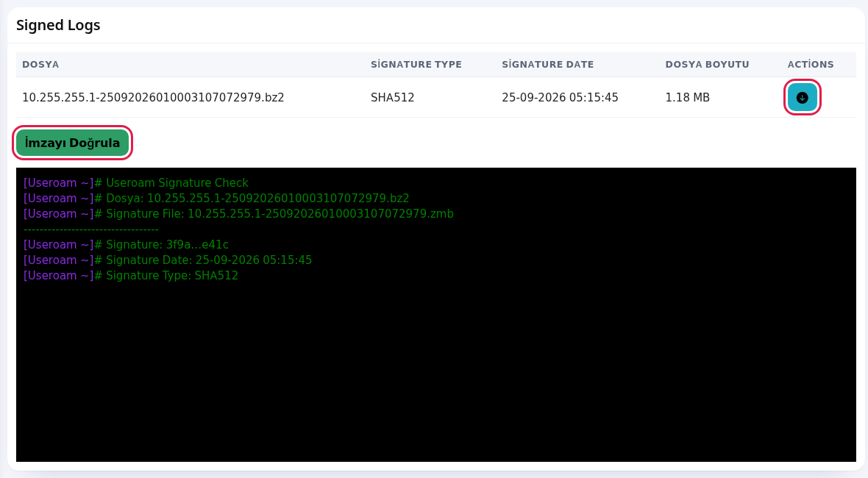Click the SIGNATURE TYPE column header
Viewport: 868px width, 478px height.
pos(416,64)
